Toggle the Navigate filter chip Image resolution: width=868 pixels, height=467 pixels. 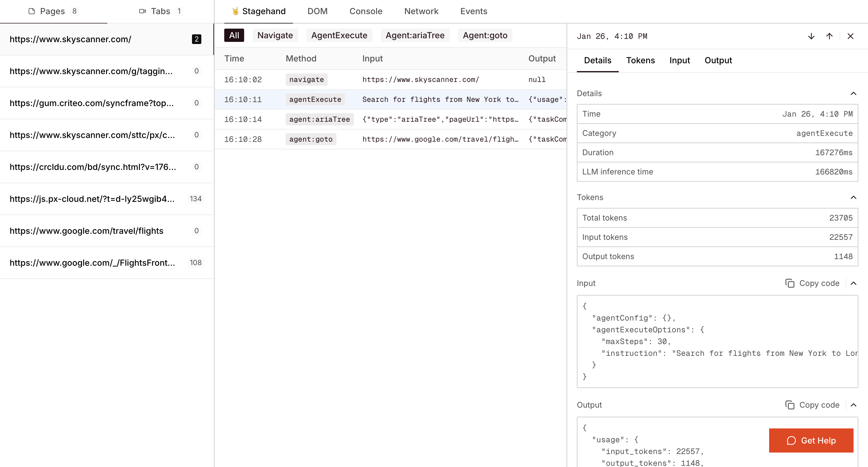point(275,35)
